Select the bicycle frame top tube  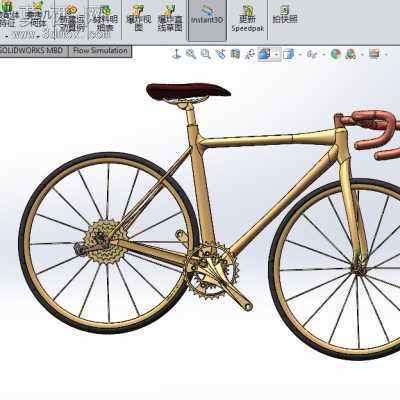pyautogui.click(x=267, y=139)
